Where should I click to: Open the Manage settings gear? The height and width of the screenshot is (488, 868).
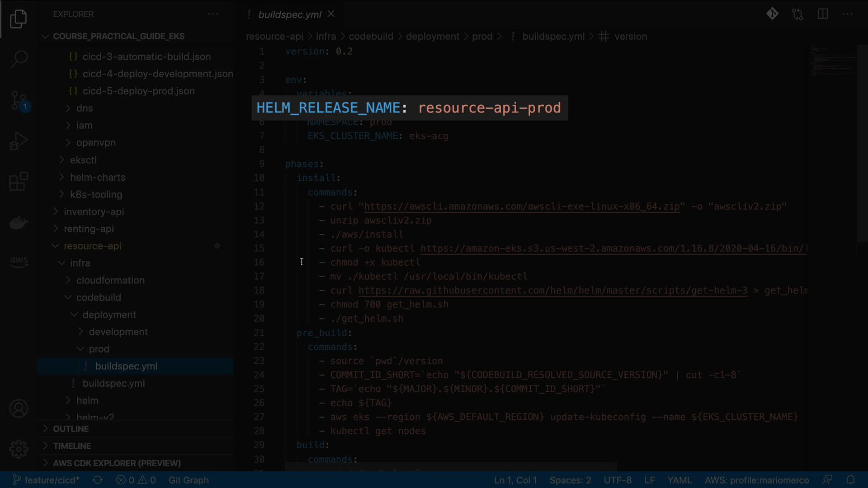(19, 449)
